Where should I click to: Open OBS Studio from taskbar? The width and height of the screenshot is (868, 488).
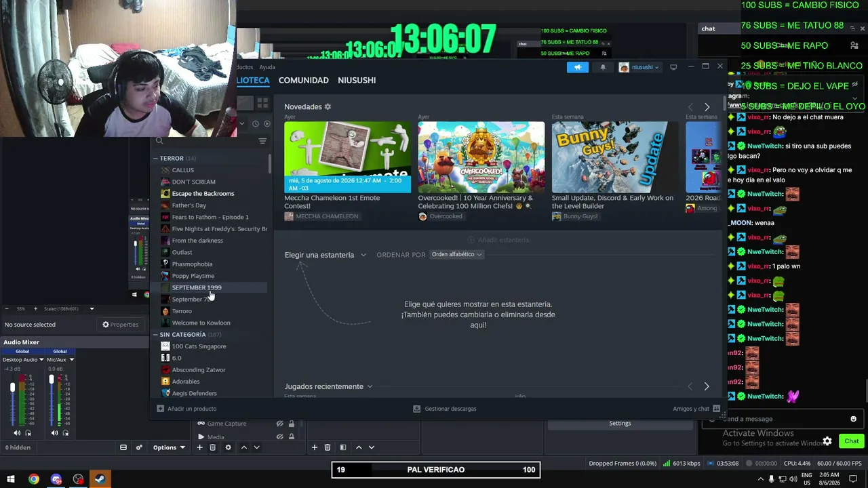click(x=78, y=479)
